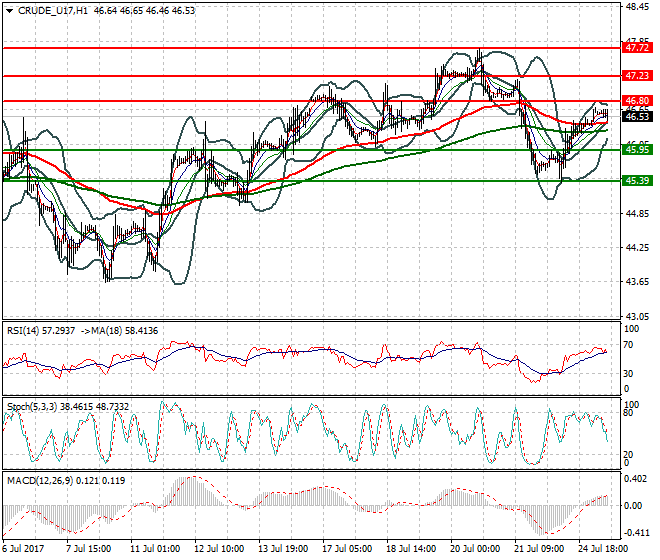Click the RSI scale 70 level value
The width and height of the screenshot is (660, 560).
(x=628, y=345)
